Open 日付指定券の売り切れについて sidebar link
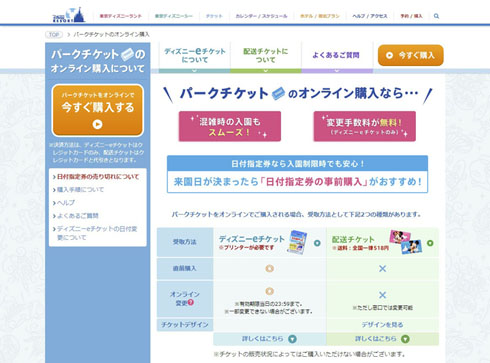The height and width of the screenshot is (363, 490). tap(98, 177)
